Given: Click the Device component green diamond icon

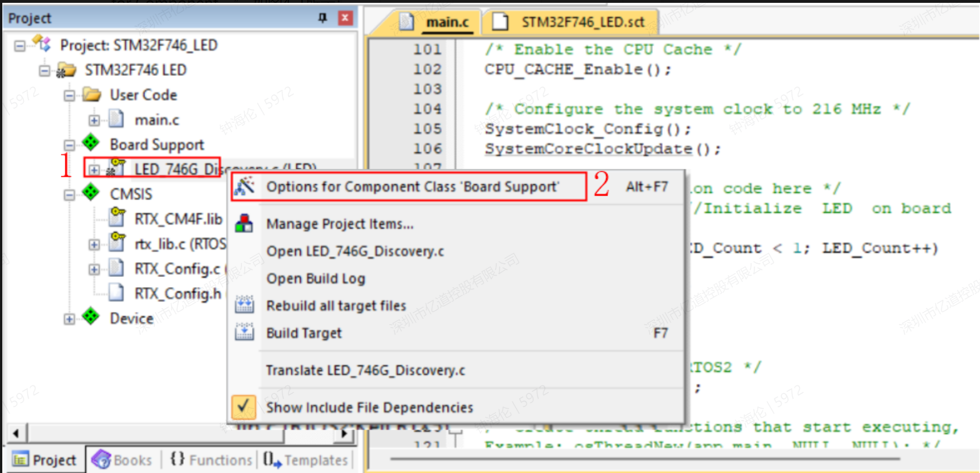Looking at the screenshot, I should tap(91, 317).
